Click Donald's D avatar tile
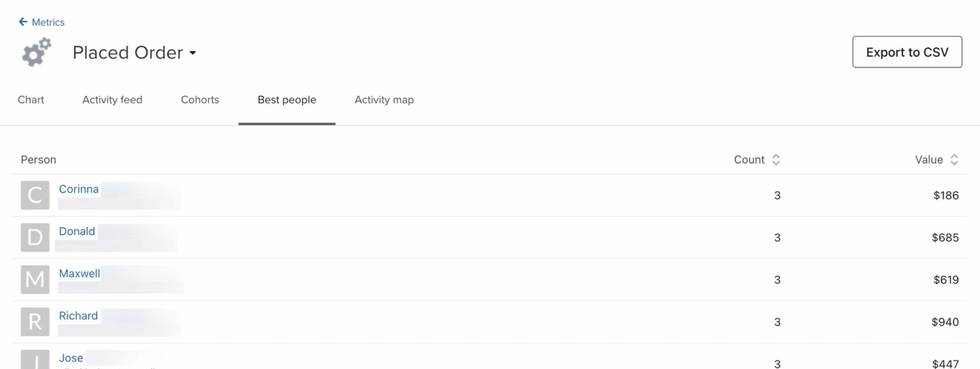The width and height of the screenshot is (980, 369). click(x=35, y=237)
